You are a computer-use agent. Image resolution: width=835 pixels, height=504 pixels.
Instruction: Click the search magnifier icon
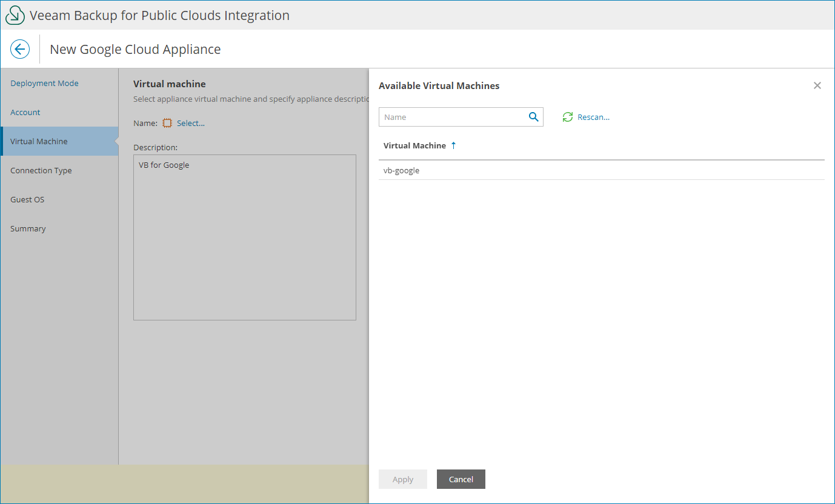click(x=533, y=116)
